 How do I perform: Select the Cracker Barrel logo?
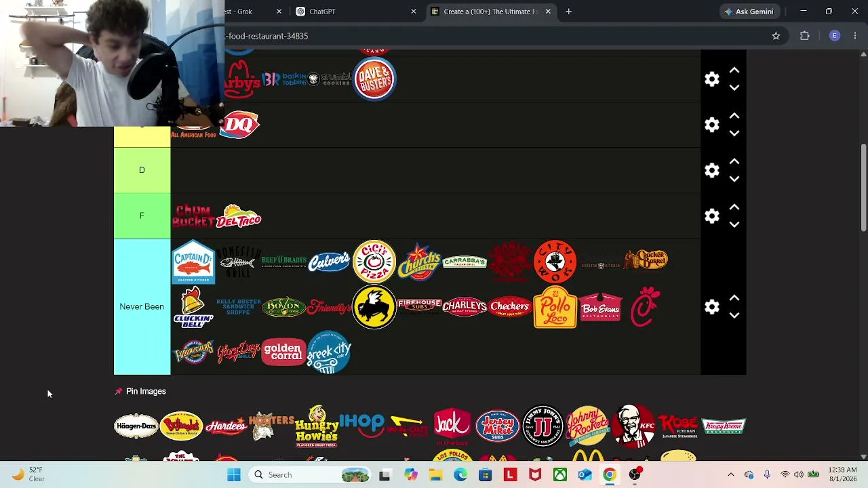tap(646, 260)
